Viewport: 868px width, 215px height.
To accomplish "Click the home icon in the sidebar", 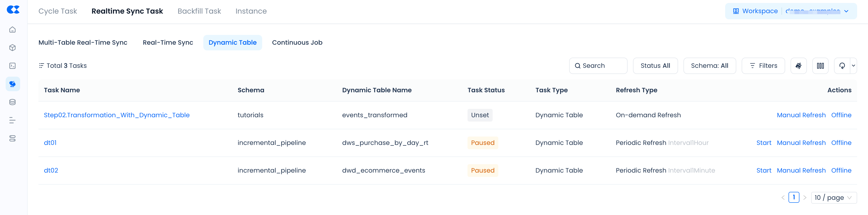I will click(x=12, y=30).
